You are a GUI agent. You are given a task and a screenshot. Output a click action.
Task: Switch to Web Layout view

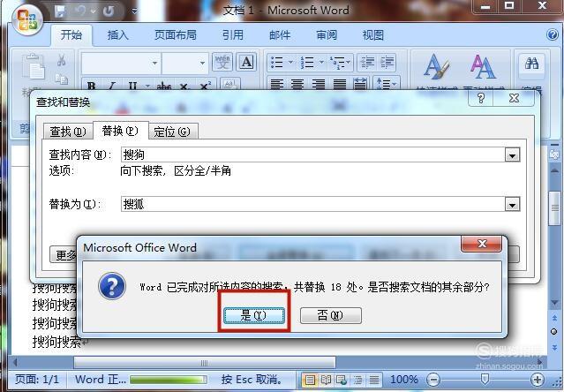click(x=342, y=380)
